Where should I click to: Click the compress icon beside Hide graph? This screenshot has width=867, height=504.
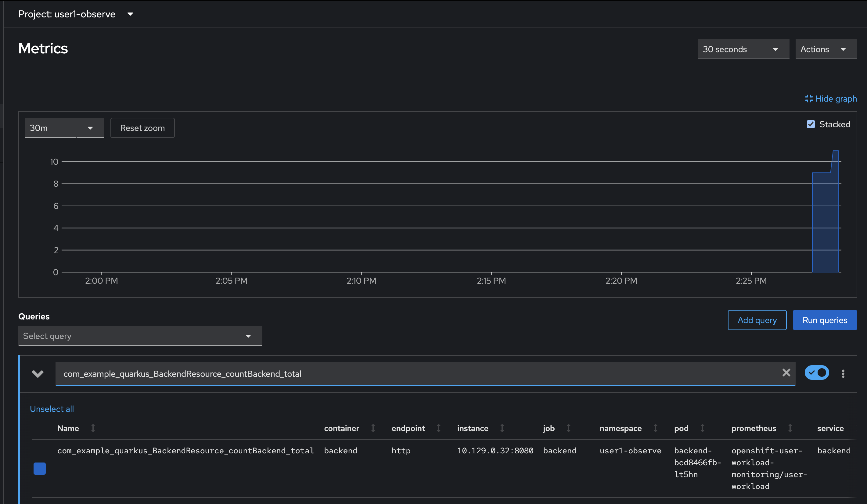(808, 99)
